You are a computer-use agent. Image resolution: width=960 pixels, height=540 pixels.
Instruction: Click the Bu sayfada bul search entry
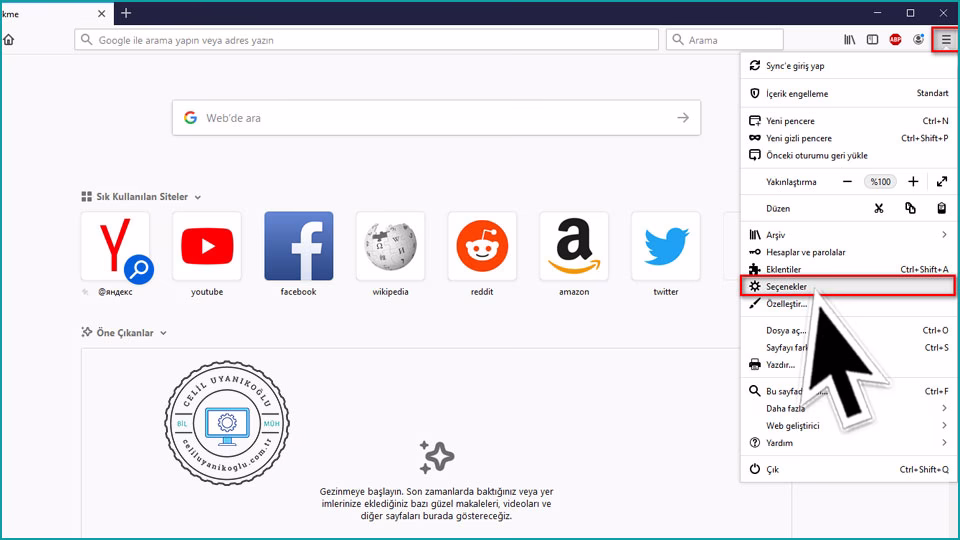point(847,391)
